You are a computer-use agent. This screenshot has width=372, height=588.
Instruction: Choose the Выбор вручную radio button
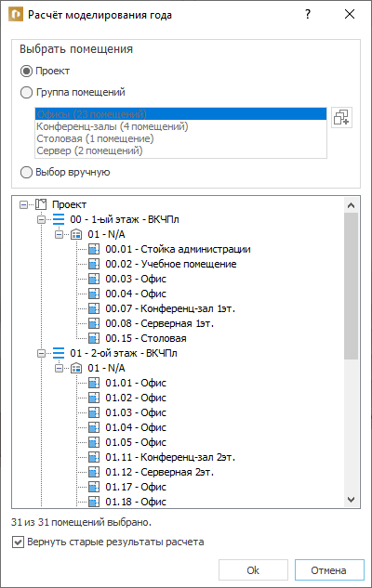[x=26, y=173]
